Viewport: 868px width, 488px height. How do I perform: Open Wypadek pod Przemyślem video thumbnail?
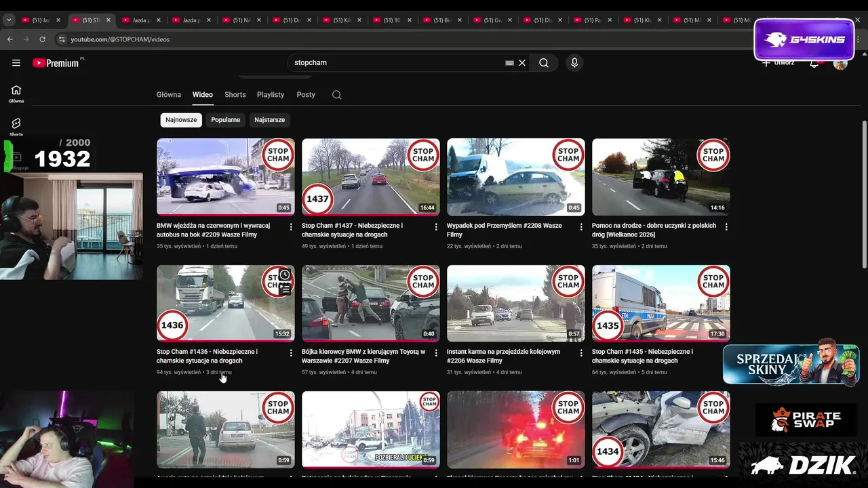click(x=516, y=177)
